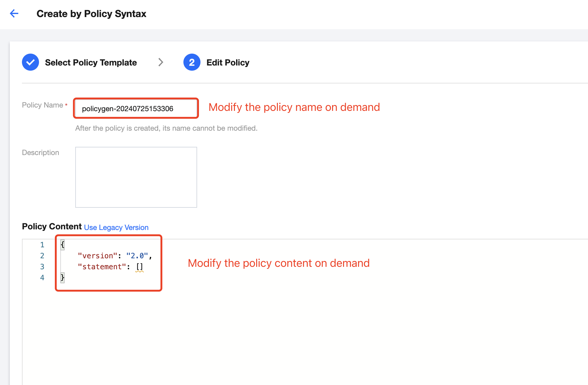Click the chevron between wizard steps
588x385 pixels.
tap(161, 62)
